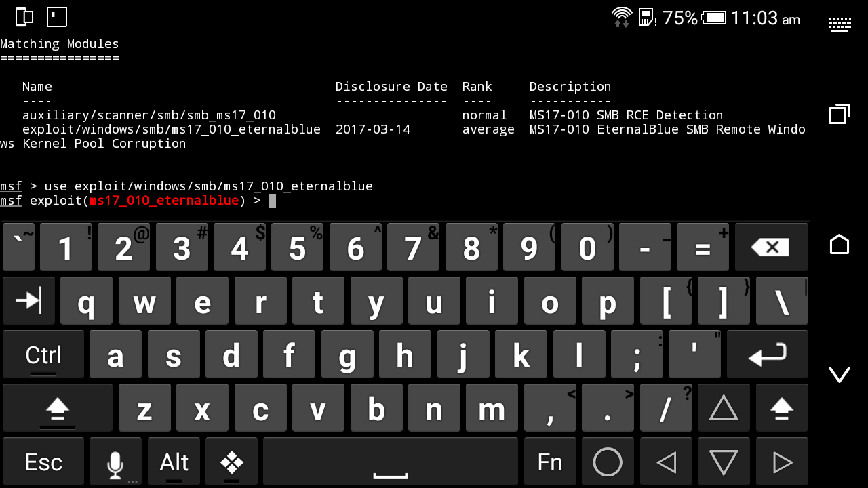Image resolution: width=868 pixels, height=488 pixels.
Task: Tap the left arrow triangle key
Action: (x=666, y=462)
